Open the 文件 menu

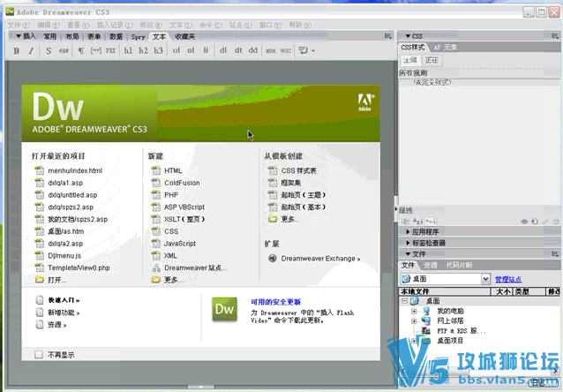click(x=19, y=25)
